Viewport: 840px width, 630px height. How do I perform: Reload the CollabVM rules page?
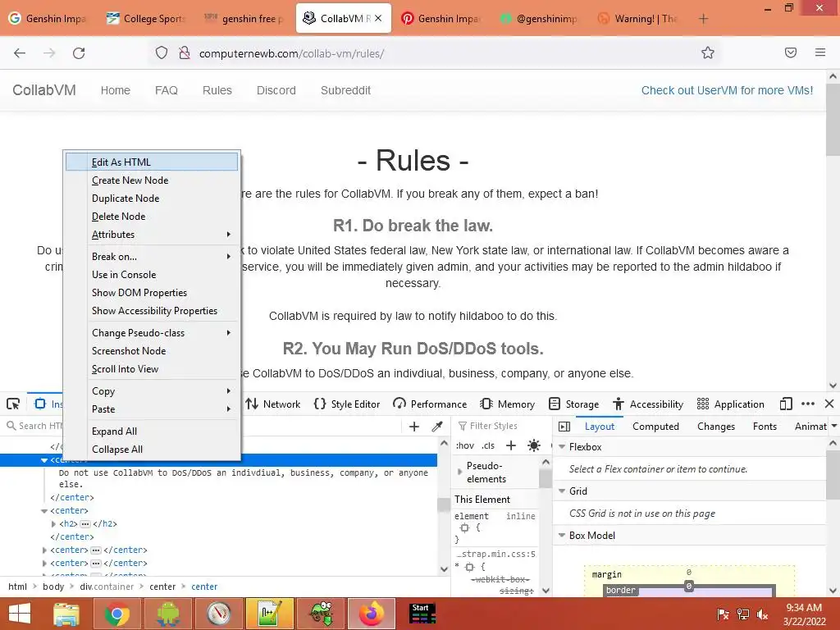click(x=79, y=53)
